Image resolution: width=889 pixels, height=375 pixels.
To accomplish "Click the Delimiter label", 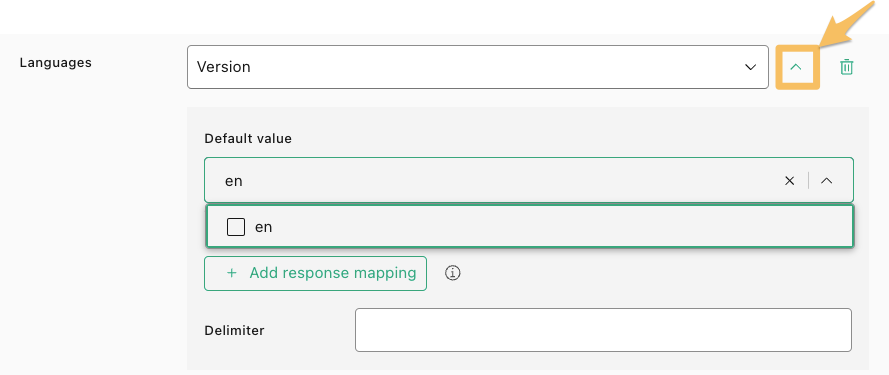I will pyautogui.click(x=234, y=330).
